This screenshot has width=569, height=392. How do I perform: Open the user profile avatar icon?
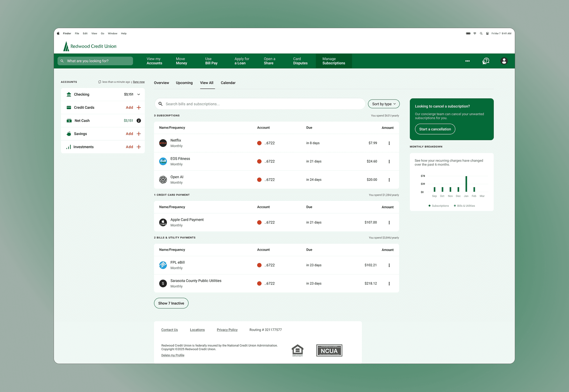504,61
